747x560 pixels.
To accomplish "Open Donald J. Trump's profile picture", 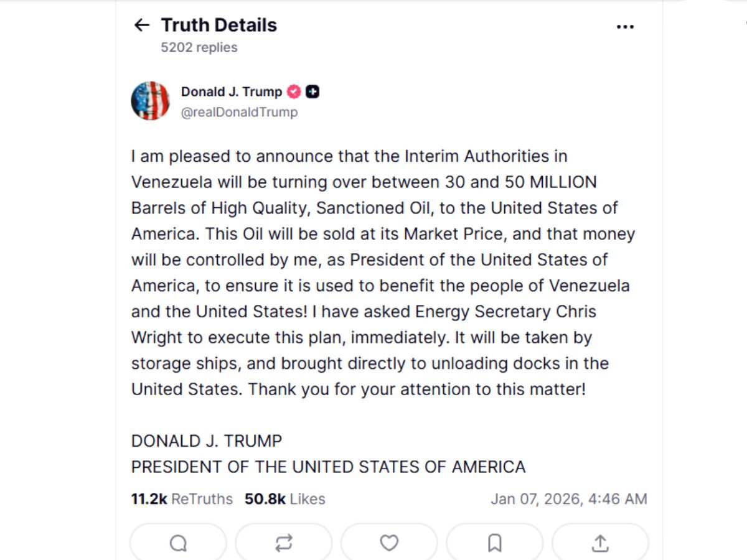I will [x=150, y=100].
